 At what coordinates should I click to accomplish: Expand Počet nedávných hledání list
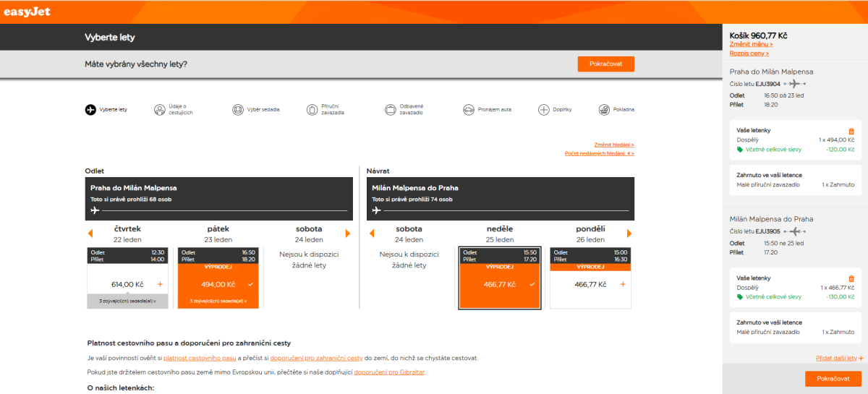tap(599, 153)
